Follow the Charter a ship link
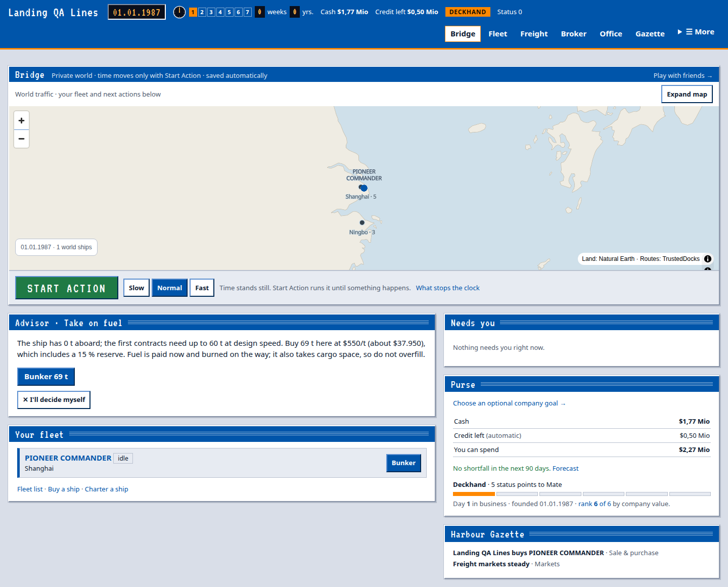This screenshot has width=728, height=587. (x=106, y=489)
